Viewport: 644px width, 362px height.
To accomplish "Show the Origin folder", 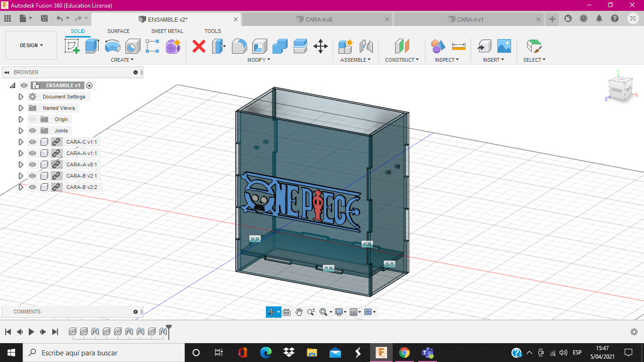I will click(x=33, y=119).
